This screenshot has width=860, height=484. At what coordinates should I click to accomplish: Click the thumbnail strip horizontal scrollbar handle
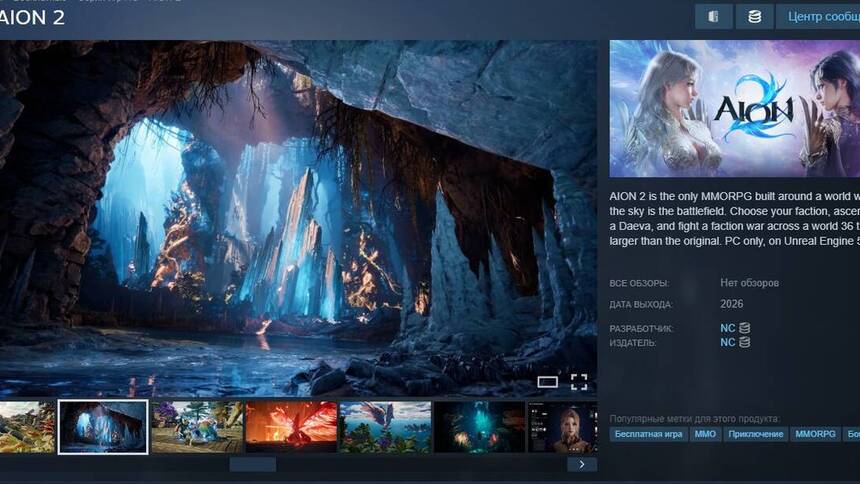pos(252,464)
